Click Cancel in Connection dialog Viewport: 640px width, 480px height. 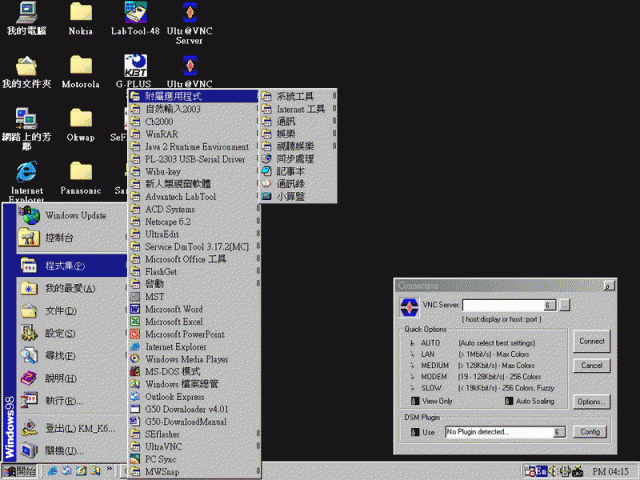tap(591, 365)
